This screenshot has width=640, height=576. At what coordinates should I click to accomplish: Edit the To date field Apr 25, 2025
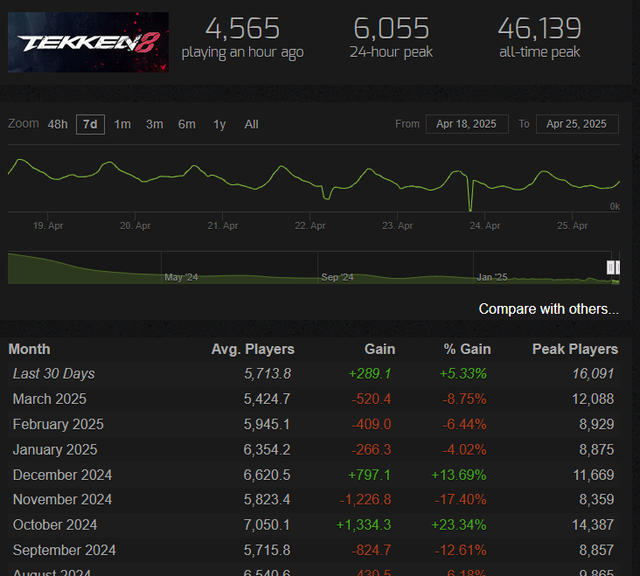point(577,124)
